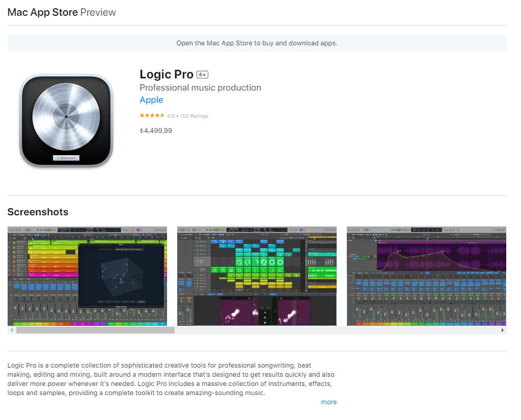Open the Apple developer link
The height and width of the screenshot is (420, 521).
click(x=151, y=100)
